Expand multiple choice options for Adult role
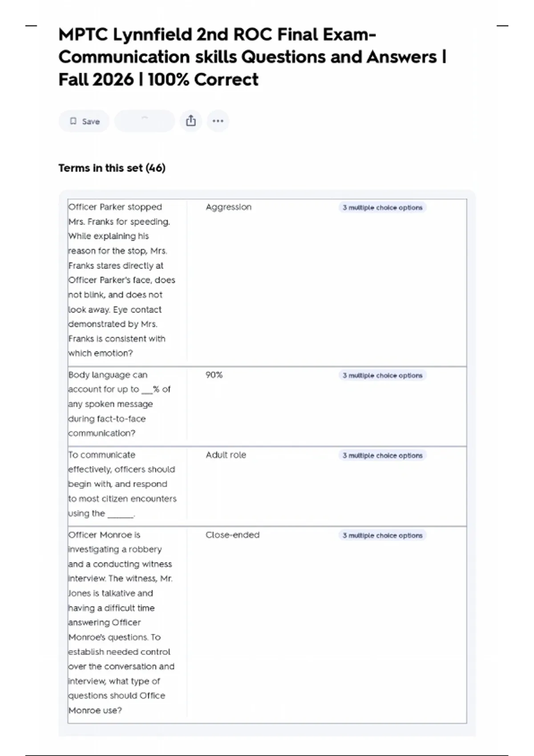 tap(382, 456)
